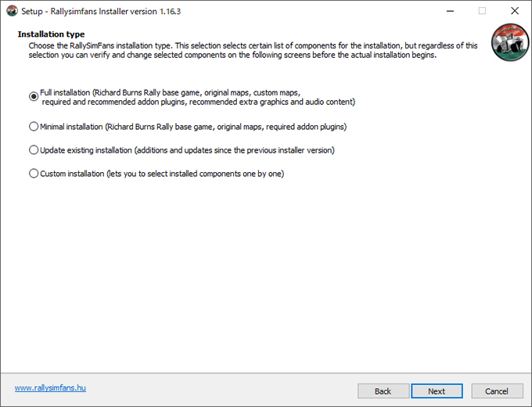The width and height of the screenshot is (532, 407).
Task: Close the setup window
Action: coord(515,11)
